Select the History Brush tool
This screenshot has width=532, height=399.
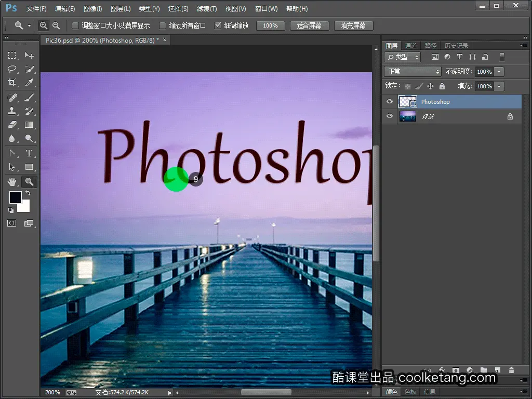tap(29, 111)
